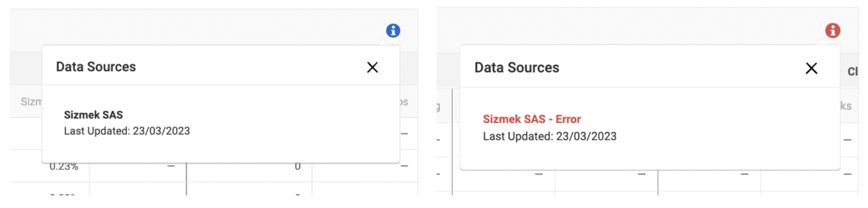
Task: Click the dash cell right of the 0 cell
Action: tap(404, 166)
